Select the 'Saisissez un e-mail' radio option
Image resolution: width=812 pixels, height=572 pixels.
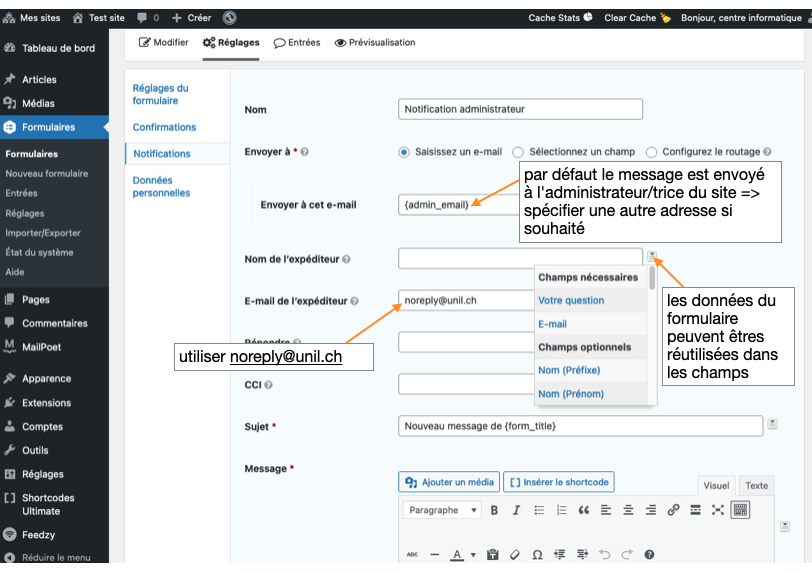pyautogui.click(x=404, y=152)
